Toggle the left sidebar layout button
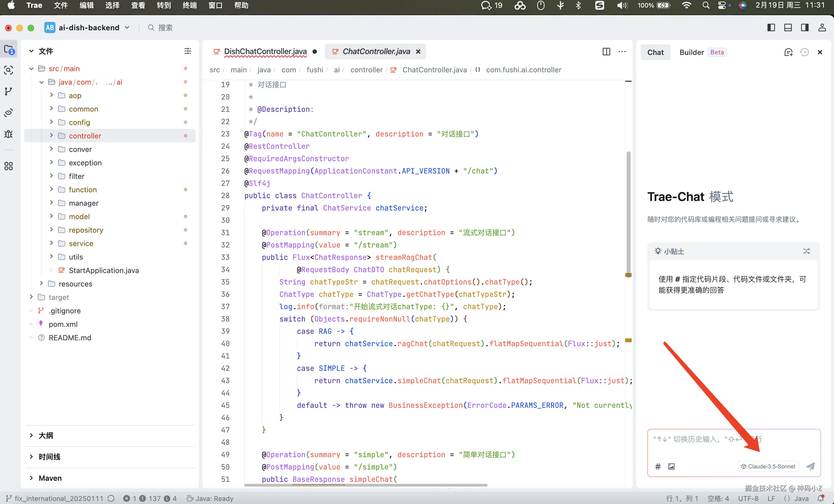The height and width of the screenshot is (504, 834). click(x=771, y=27)
